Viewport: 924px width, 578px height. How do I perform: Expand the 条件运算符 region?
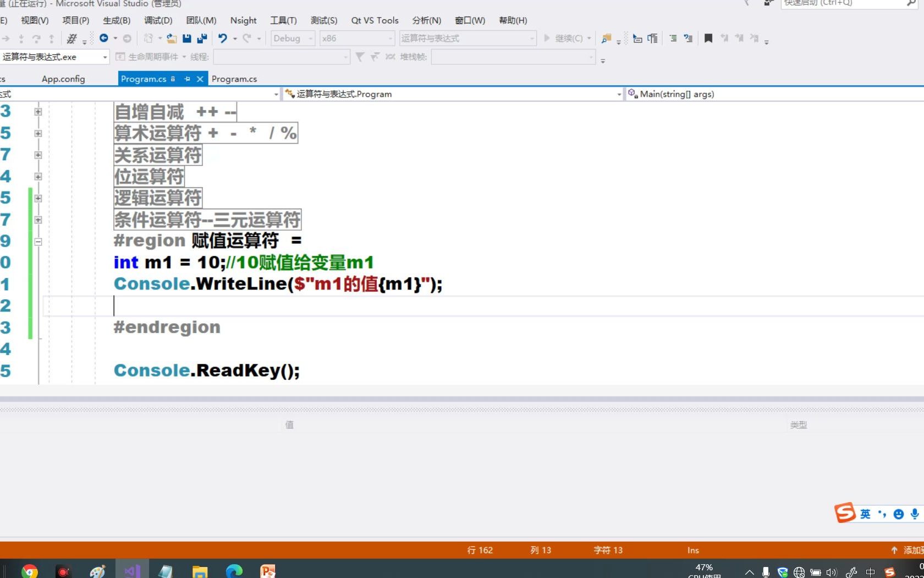38,220
